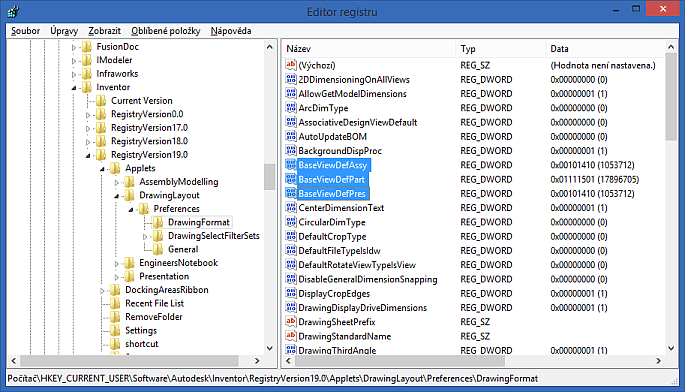This screenshot has height=392, width=685.
Task: Sort values by the Název column header
Action: [x=369, y=49]
